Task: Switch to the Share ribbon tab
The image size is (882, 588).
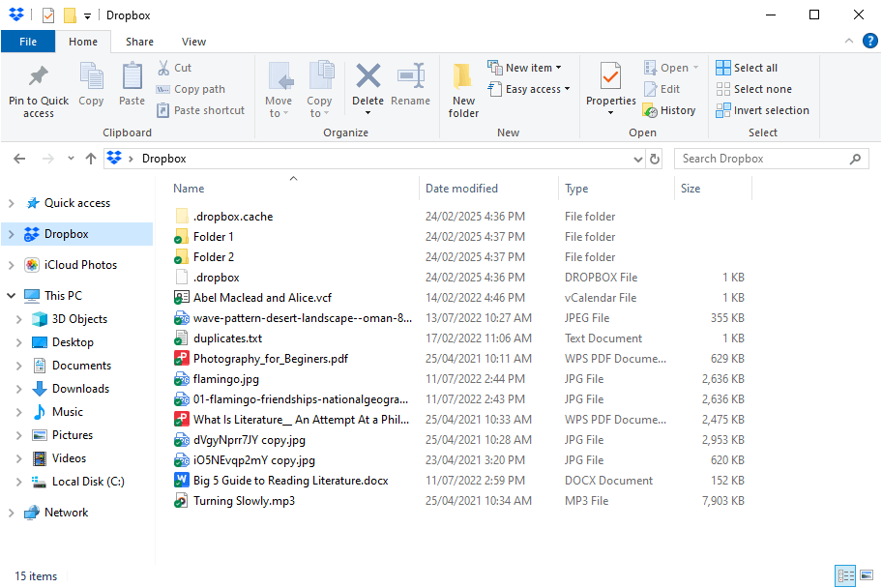Action: pos(139,42)
